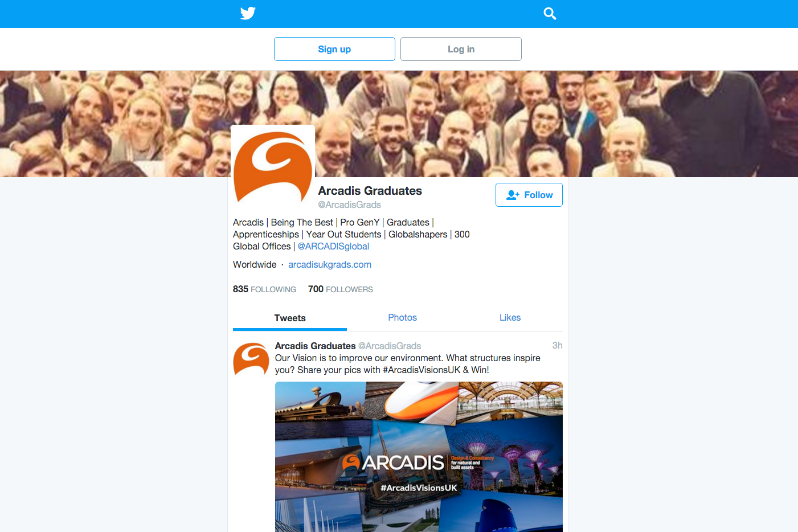Visit arcadisukgrads.com website link

(x=330, y=264)
